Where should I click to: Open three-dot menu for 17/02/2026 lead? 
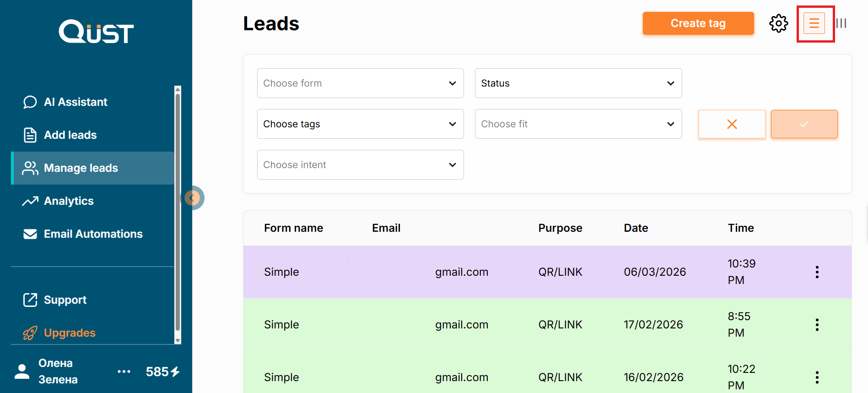pos(817,325)
